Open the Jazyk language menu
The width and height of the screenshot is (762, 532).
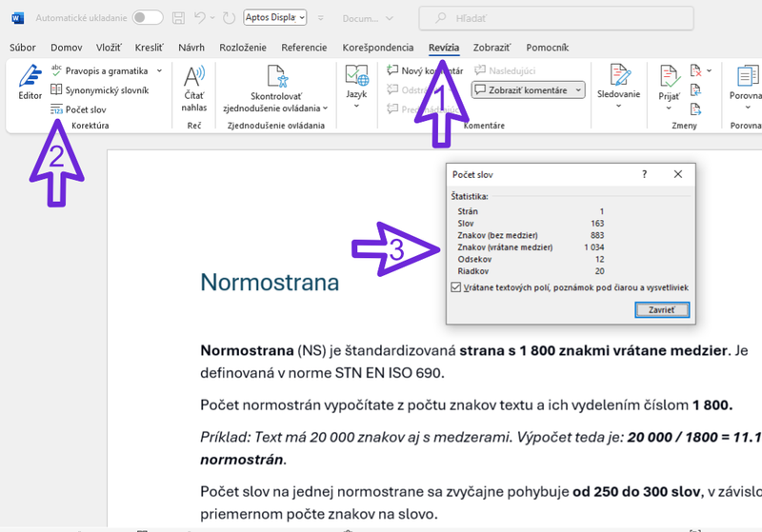click(x=356, y=88)
